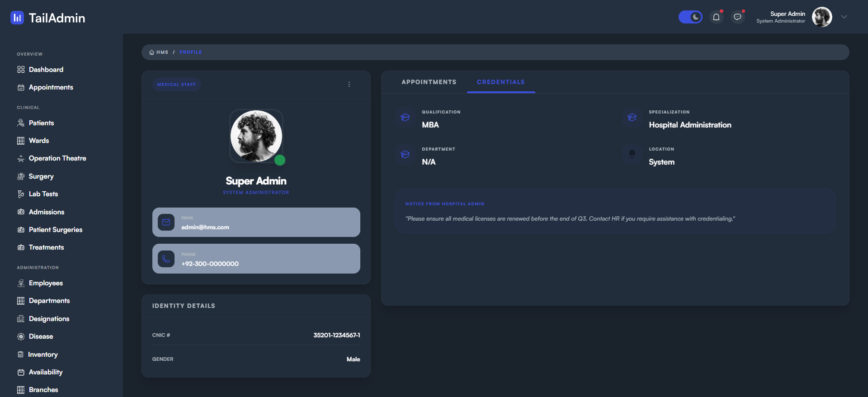
Task: Click the phone icon on contact card
Action: (166, 259)
